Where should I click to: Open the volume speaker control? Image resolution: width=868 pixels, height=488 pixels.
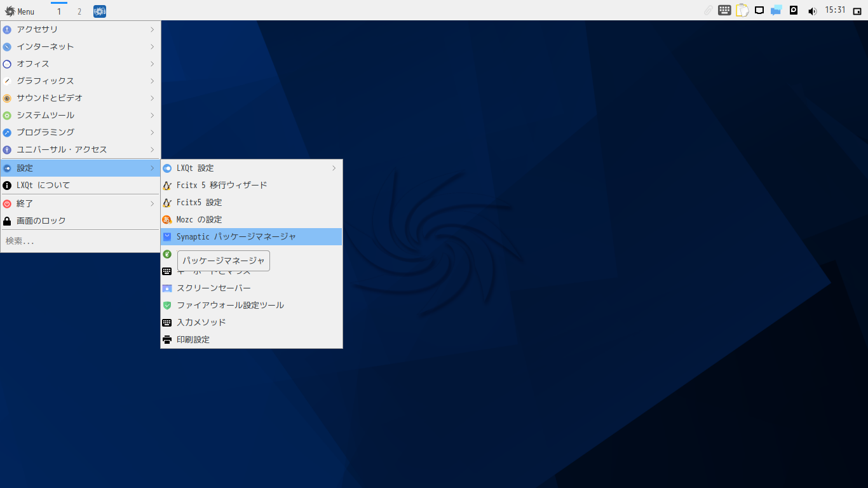point(811,11)
